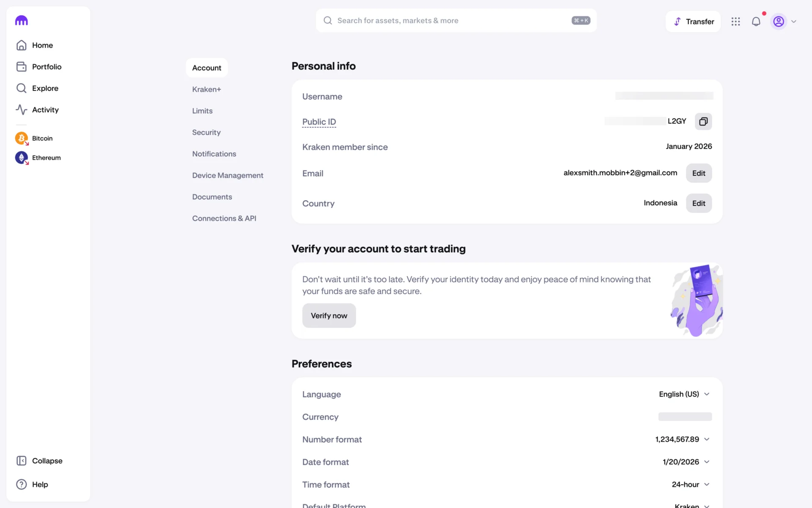
Task: Expand the Number format dropdown
Action: pos(682,439)
